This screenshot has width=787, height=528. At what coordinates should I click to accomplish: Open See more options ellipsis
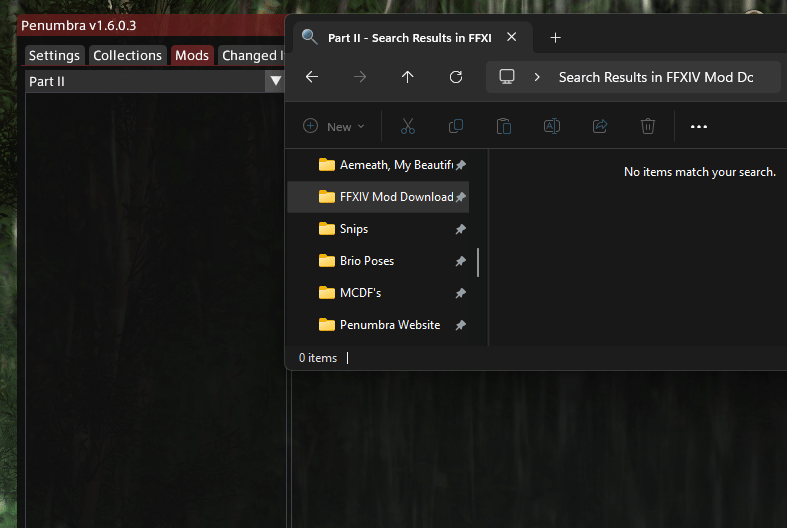point(699,126)
